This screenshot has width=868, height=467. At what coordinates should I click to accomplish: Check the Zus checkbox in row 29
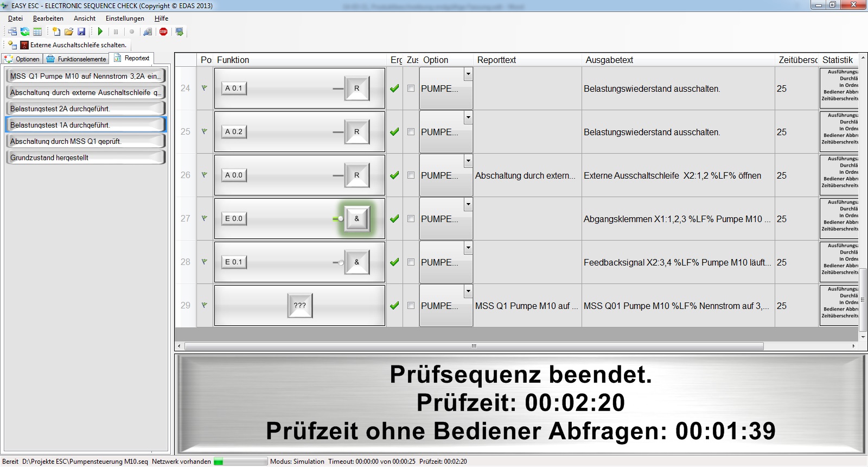411,306
